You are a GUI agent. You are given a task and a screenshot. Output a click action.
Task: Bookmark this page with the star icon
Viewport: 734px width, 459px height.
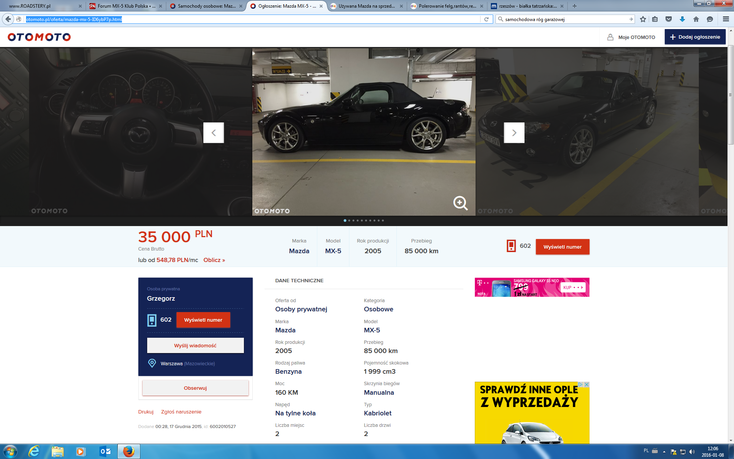(x=643, y=19)
